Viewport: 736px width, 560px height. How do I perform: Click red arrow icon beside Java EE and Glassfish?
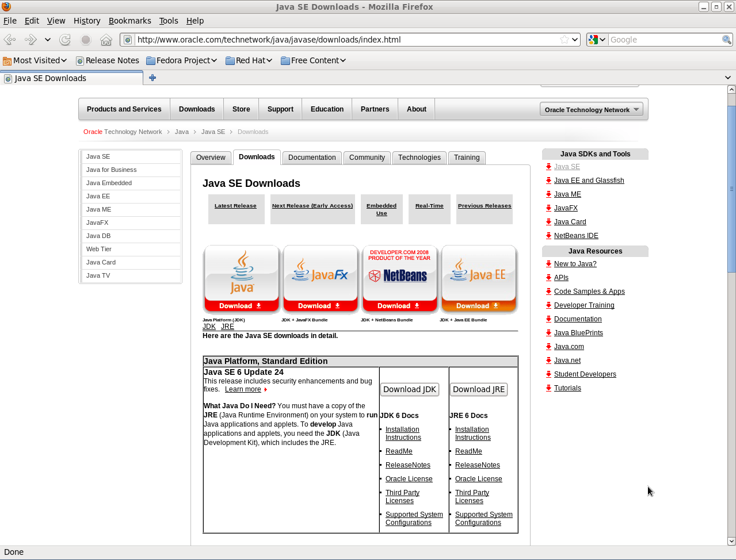[x=549, y=181]
